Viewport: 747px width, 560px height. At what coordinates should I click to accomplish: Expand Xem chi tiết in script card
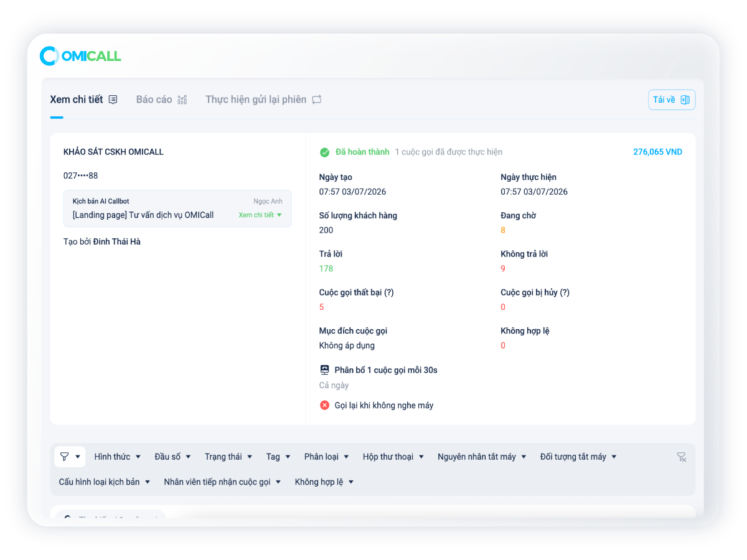click(x=260, y=215)
